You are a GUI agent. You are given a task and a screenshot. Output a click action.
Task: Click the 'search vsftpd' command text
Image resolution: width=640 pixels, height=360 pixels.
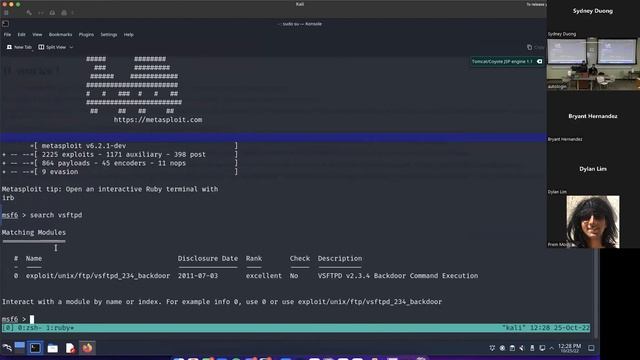coord(56,215)
